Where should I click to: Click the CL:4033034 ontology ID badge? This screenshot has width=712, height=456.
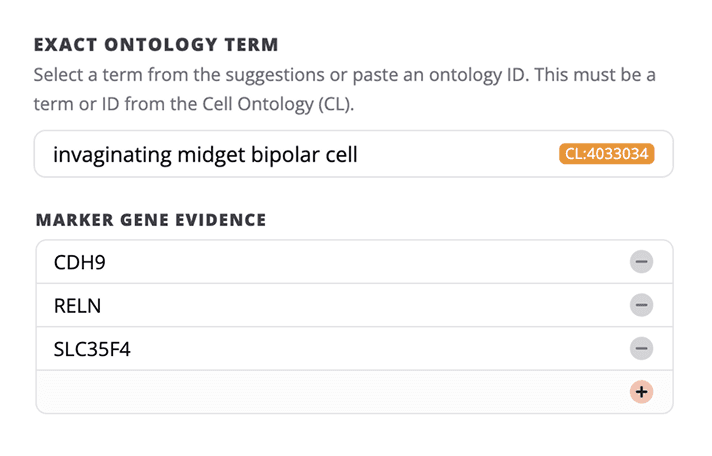click(607, 154)
